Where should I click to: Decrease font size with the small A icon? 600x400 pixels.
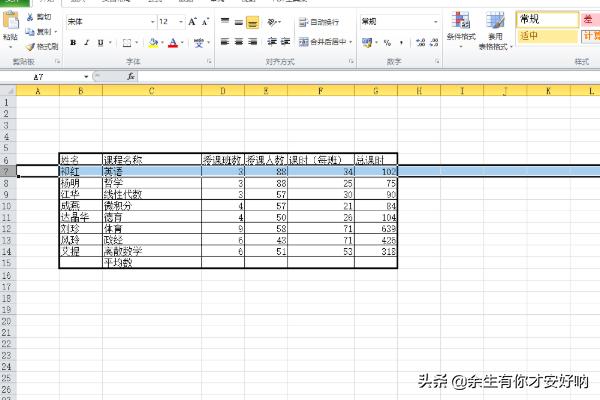point(205,22)
